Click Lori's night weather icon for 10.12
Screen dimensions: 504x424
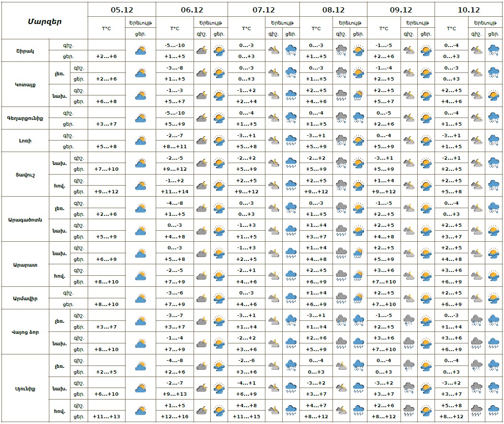click(476, 141)
